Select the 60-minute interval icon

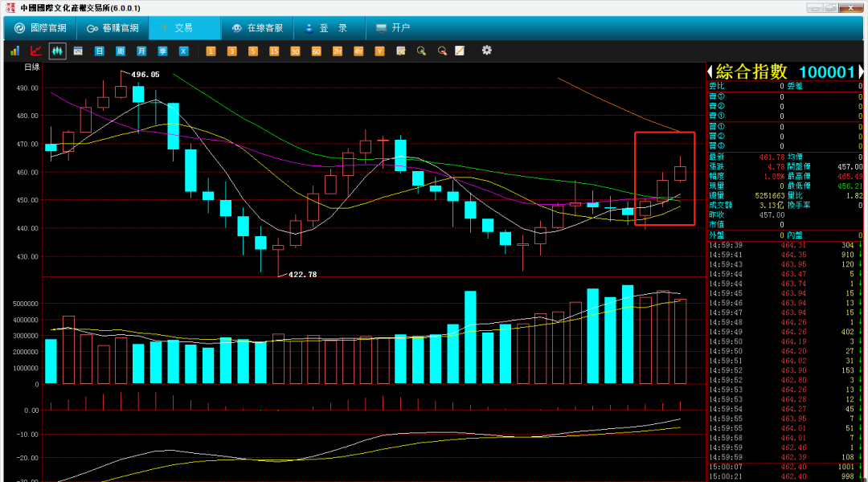pyautogui.click(x=316, y=51)
